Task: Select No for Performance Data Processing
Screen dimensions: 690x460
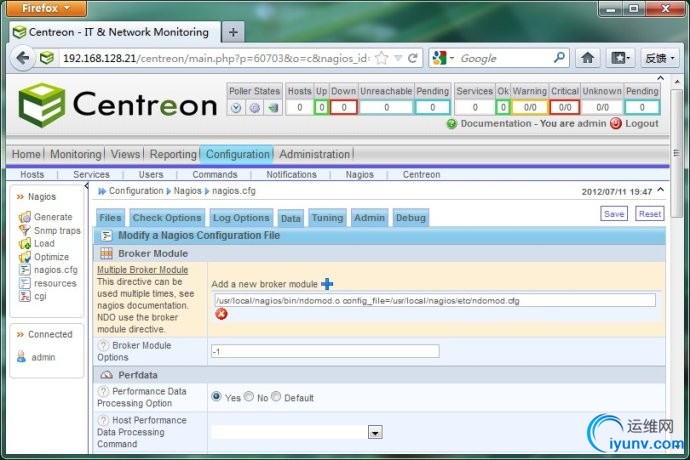Action: (x=249, y=397)
